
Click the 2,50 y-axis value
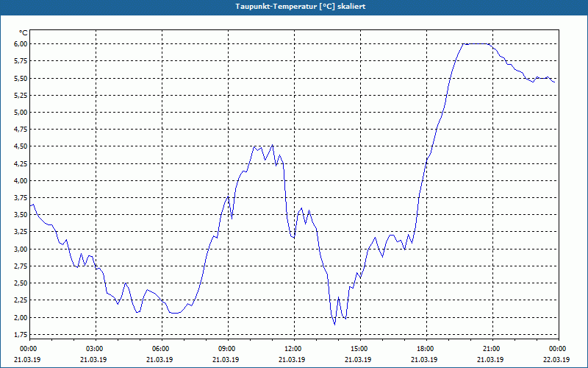click(21, 283)
